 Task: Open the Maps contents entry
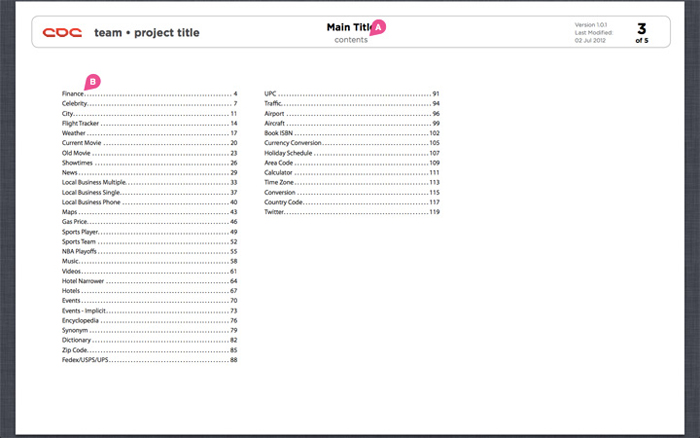[x=150, y=212]
